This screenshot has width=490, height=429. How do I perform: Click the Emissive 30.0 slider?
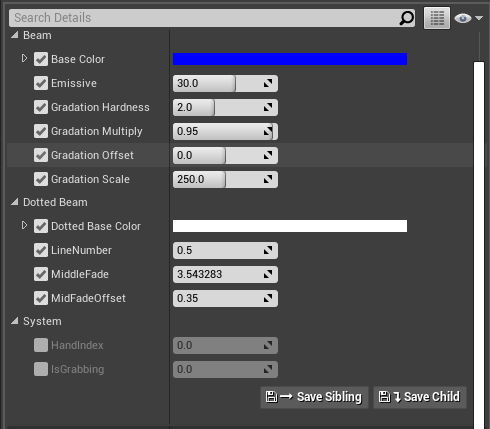click(225, 83)
